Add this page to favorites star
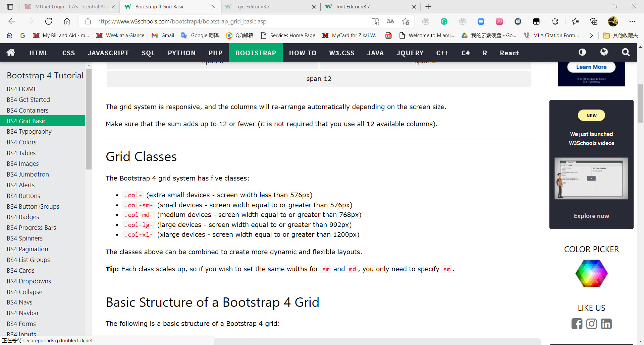 [406, 21]
